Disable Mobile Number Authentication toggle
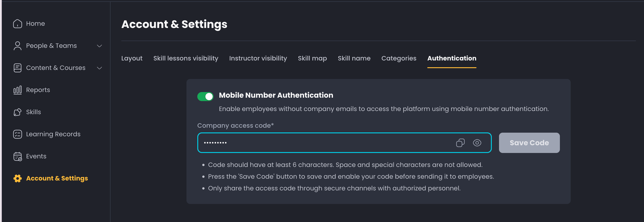 pos(205,96)
